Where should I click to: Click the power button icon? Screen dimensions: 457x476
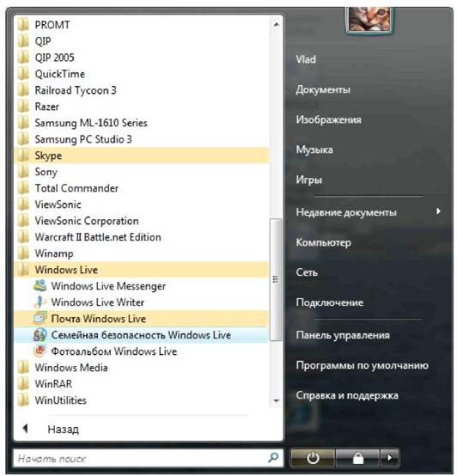313,458
